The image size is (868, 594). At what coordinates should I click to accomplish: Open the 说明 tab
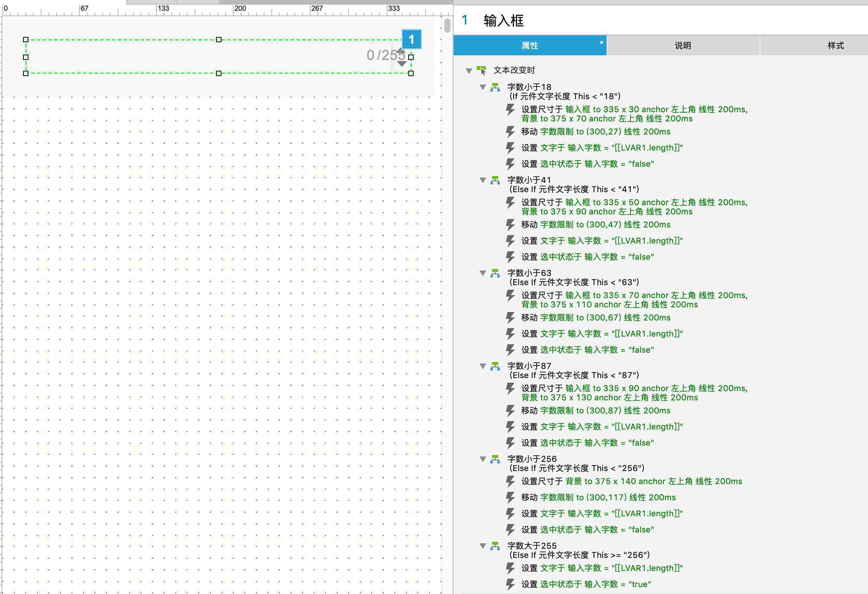[x=683, y=45]
